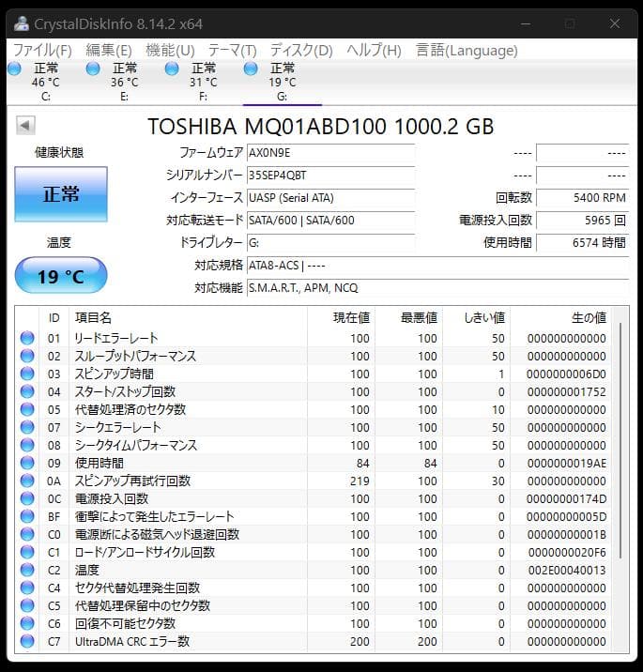Click the row name 電源断による磁気ヘッド退避回数

click(157, 534)
